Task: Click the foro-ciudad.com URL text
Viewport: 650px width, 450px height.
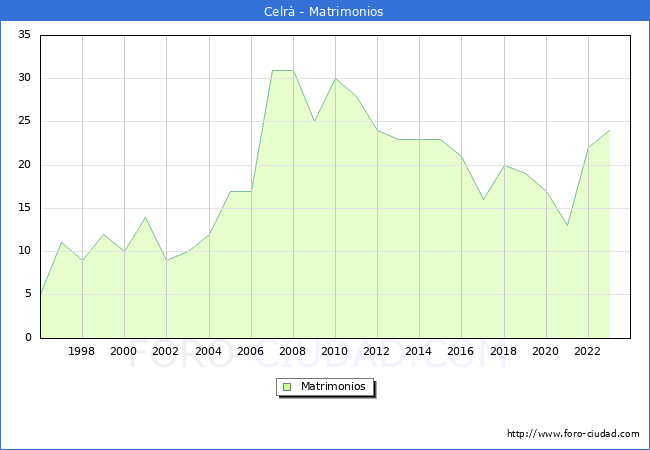Action: point(573,433)
